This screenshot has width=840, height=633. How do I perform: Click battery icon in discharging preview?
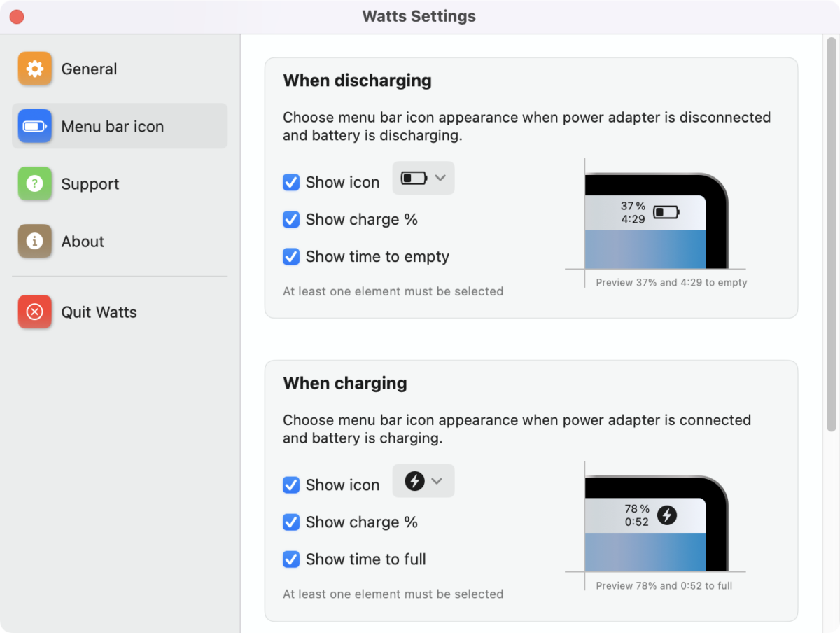[x=666, y=212]
